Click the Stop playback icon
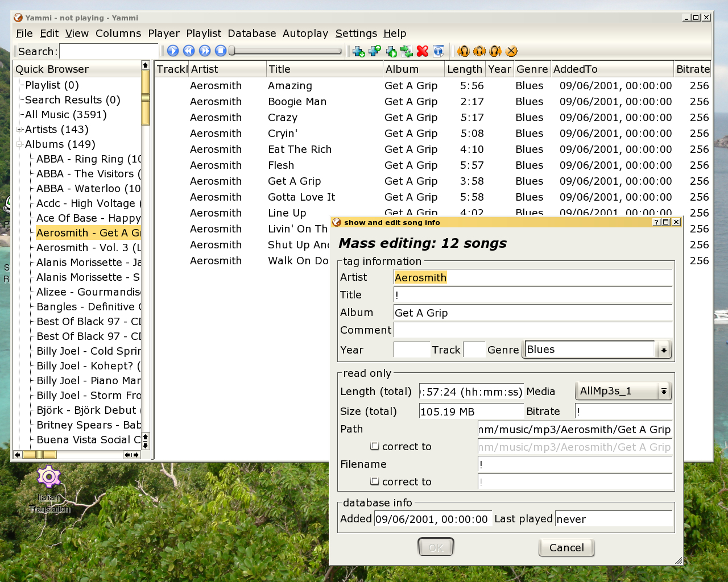 coord(221,51)
